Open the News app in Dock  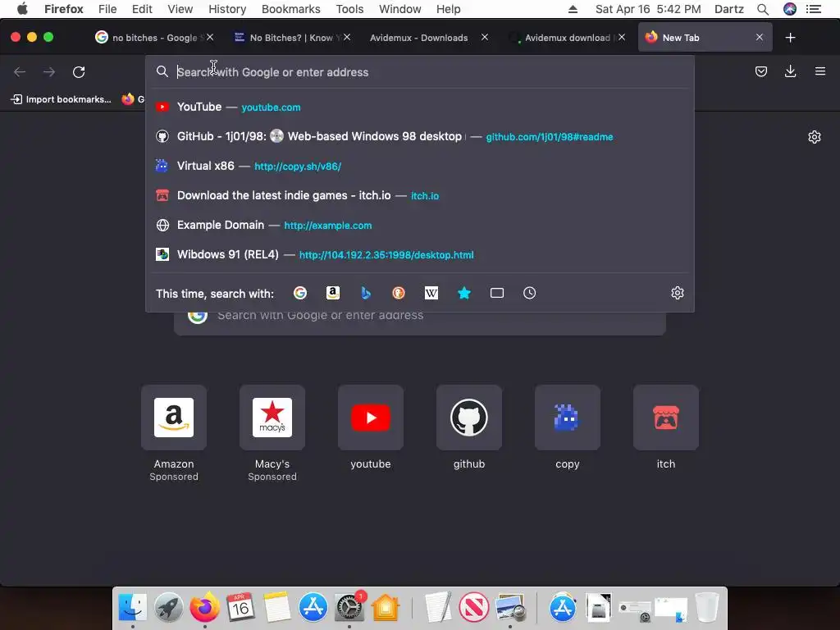474,608
